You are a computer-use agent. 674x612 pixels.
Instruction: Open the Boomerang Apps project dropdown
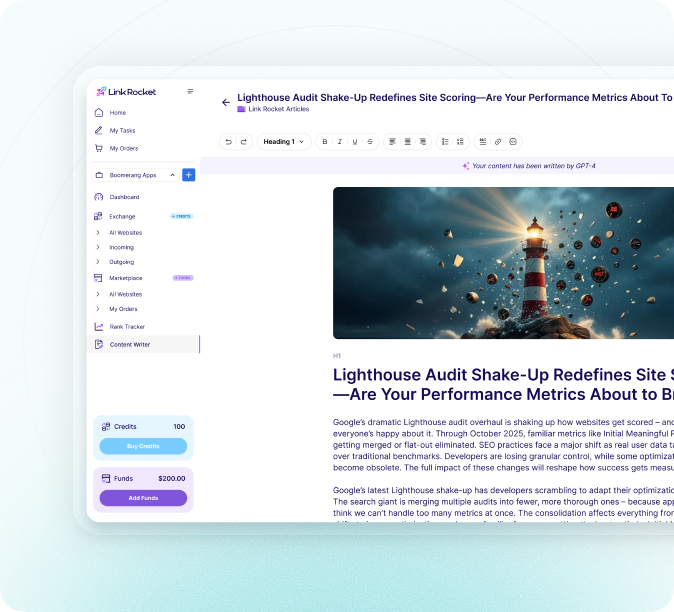pos(135,175)
